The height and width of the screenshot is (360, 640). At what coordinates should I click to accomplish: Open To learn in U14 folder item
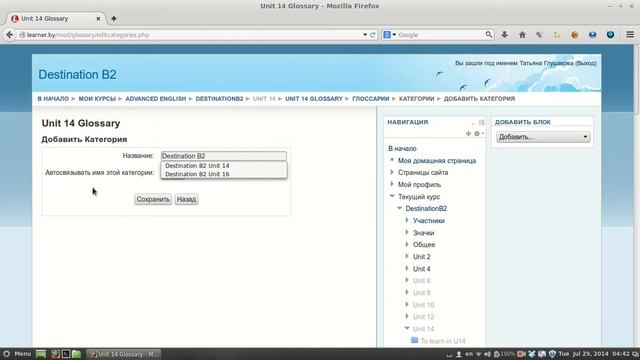tap(442, 341)
